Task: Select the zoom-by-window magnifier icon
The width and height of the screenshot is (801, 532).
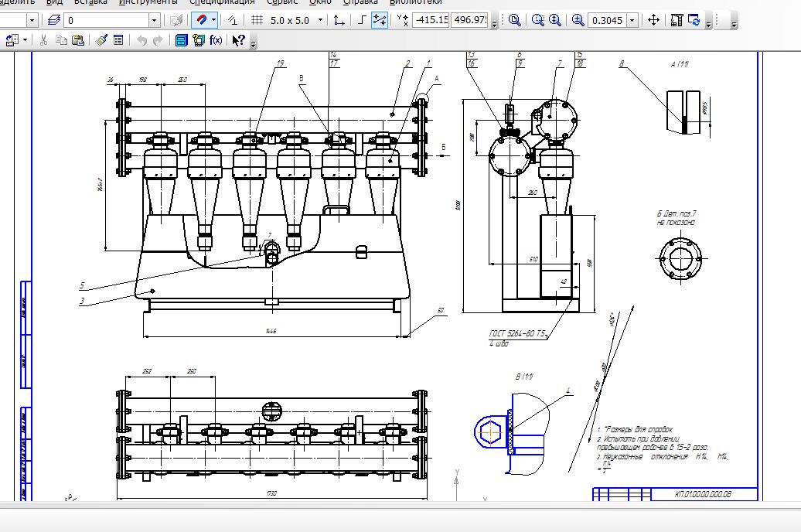Action: (x=515, y=20)
